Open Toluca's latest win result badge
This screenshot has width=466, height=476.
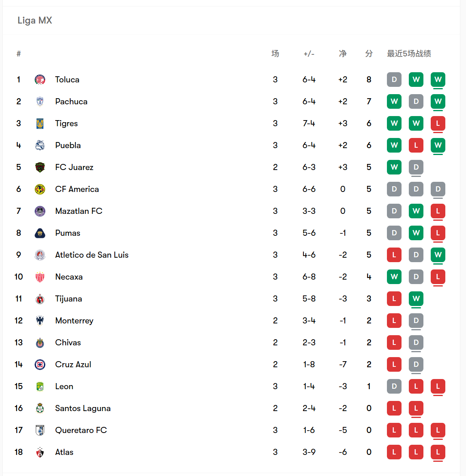[x=438, y=80]
